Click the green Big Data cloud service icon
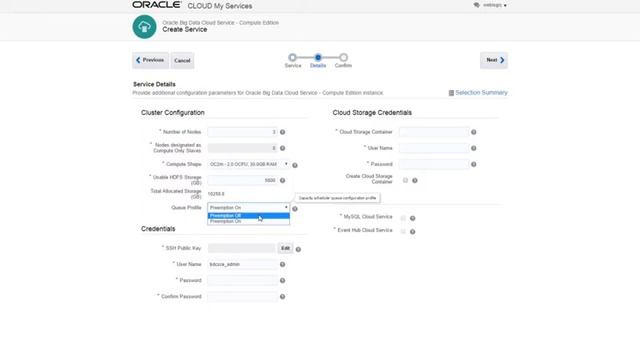 [x=144, y=27]
